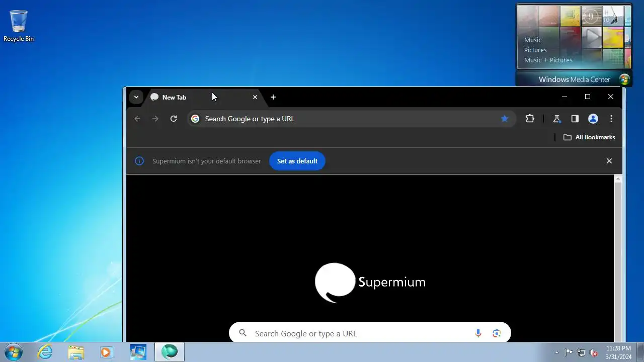Close the New Tab tab

[x=255, y=97]
